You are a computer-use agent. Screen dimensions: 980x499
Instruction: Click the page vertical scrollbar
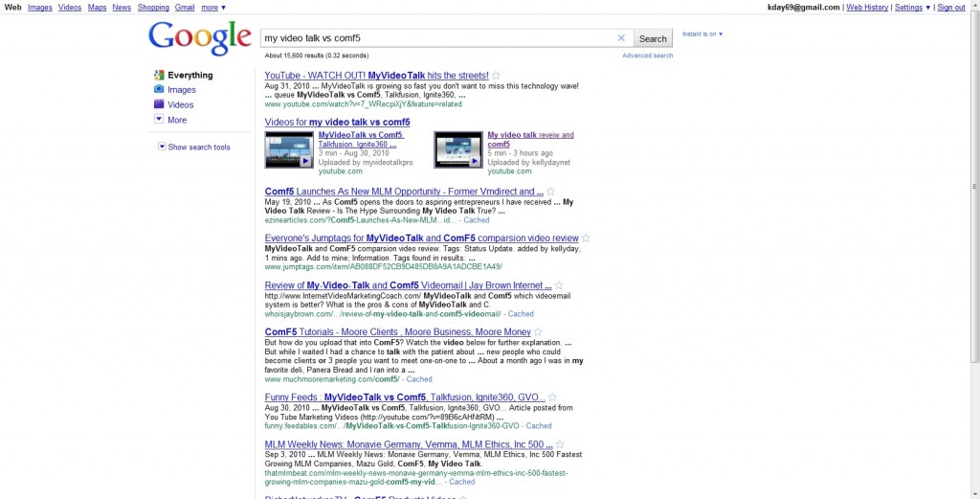(974, 188)
